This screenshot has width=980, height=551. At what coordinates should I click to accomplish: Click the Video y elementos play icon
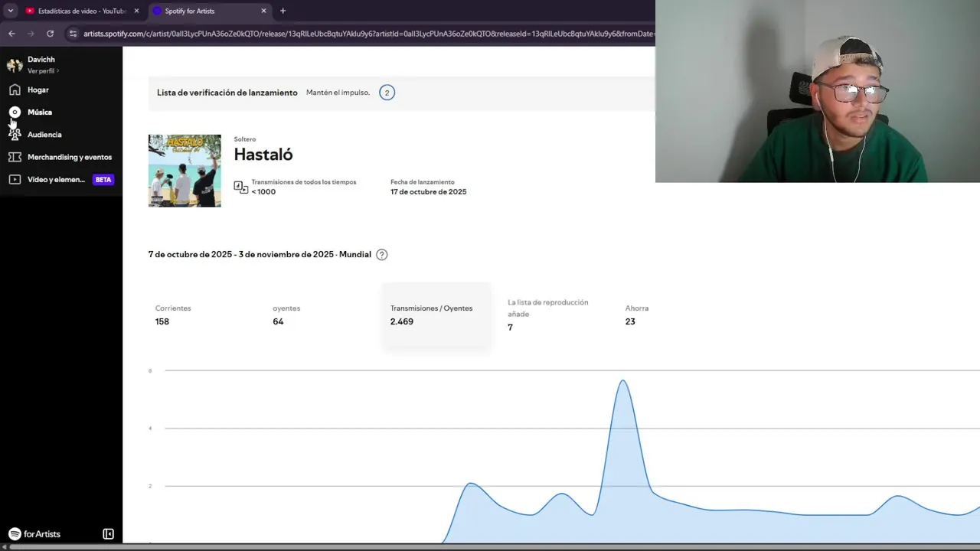click(x=15, y=179)
